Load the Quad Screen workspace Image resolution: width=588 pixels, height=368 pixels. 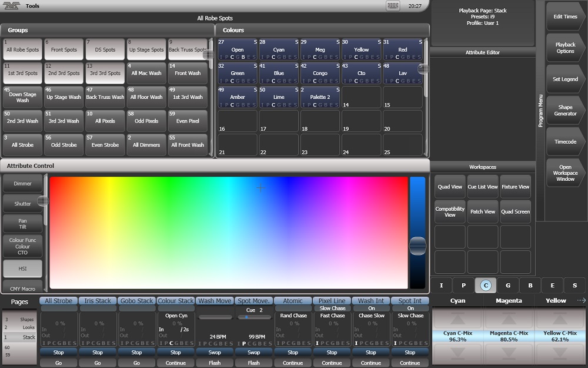click(515, 211)
